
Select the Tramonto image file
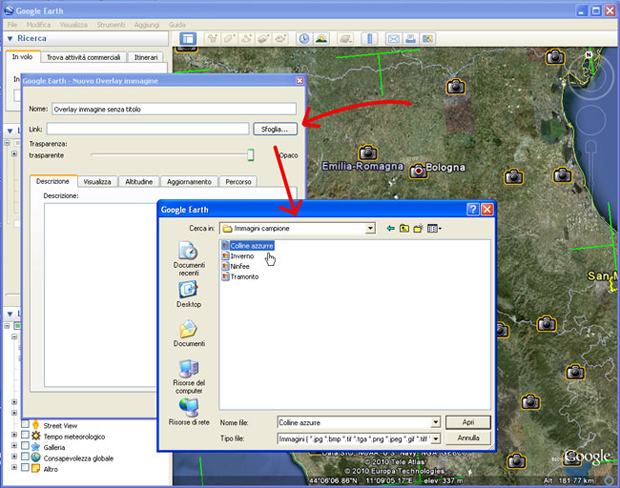pyautogui.click(x=240, y=276)
